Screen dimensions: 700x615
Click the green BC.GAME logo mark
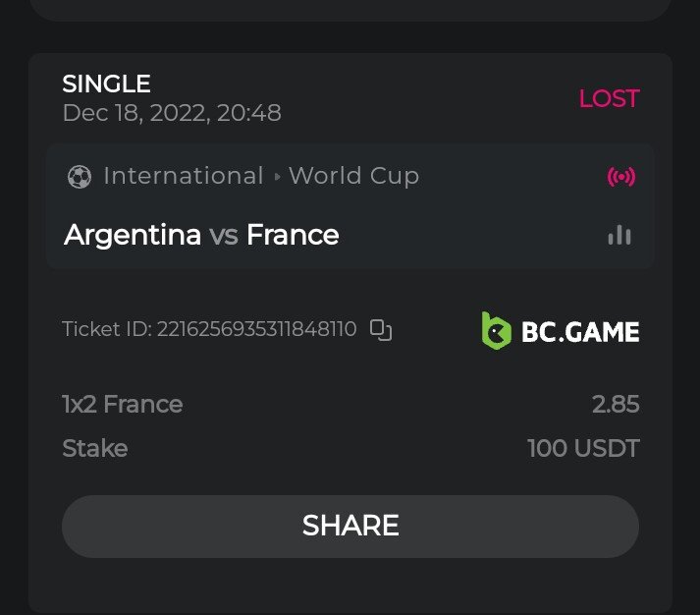click(x=496, y=331)
